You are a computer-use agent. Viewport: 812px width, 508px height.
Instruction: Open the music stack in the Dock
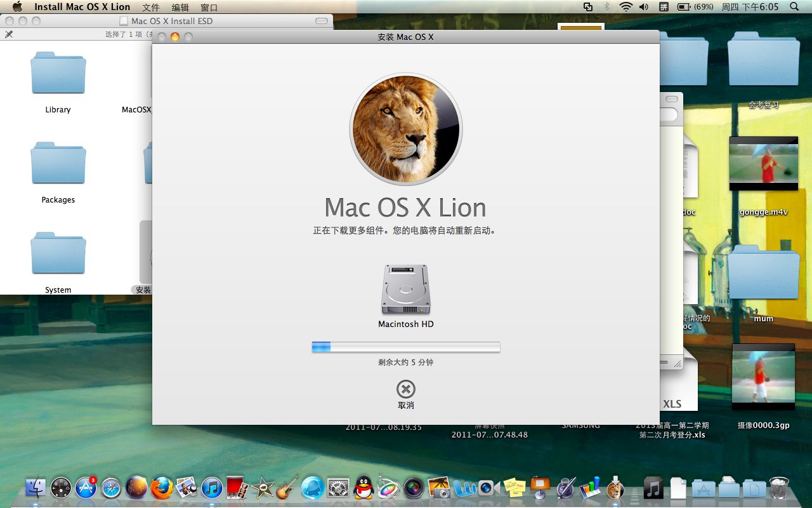[653, 488]
